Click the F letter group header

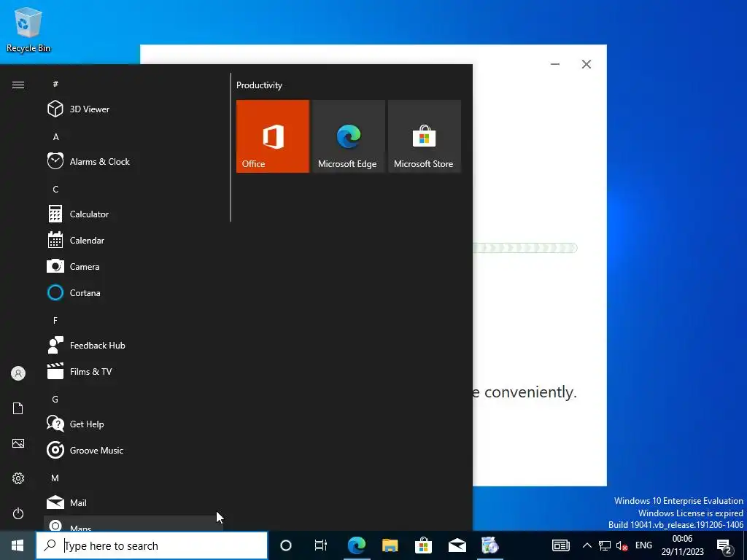click(55, 321)
